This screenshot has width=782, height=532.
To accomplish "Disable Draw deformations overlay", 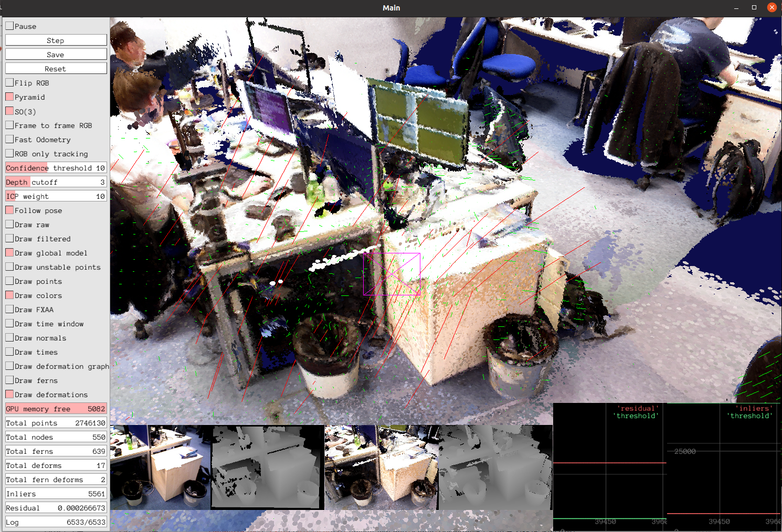I will coord(9,394).
